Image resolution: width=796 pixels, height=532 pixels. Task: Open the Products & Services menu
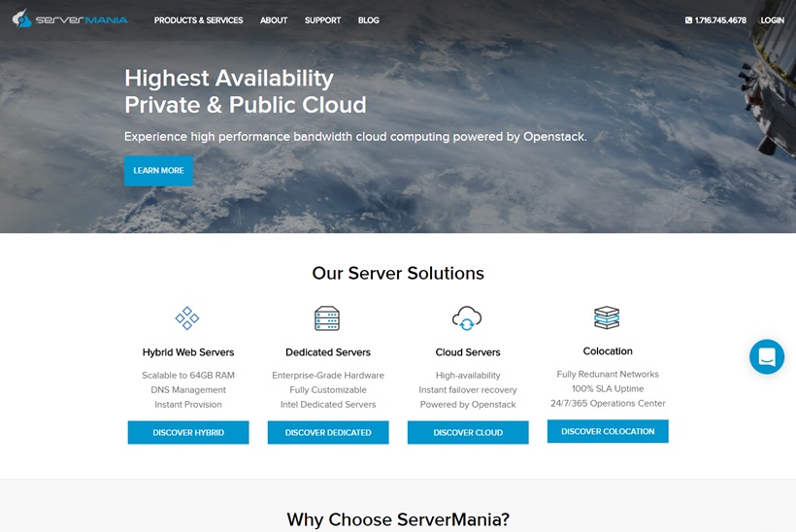coord(198,20)
